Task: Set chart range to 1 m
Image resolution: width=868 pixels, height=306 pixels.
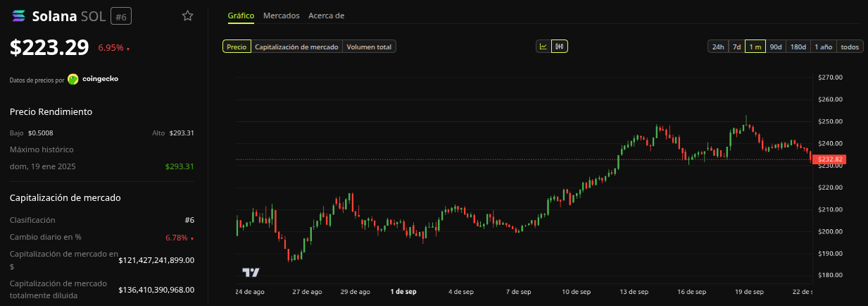Action: 755,47
